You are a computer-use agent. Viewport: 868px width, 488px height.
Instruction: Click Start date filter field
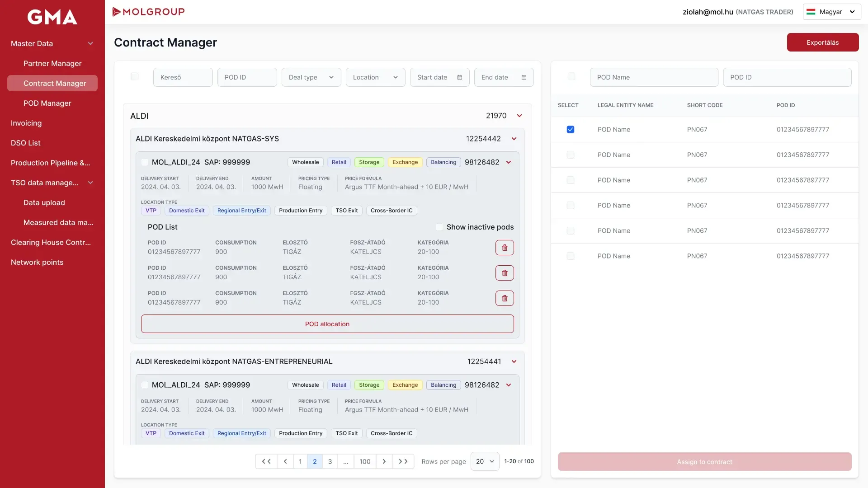440,77
